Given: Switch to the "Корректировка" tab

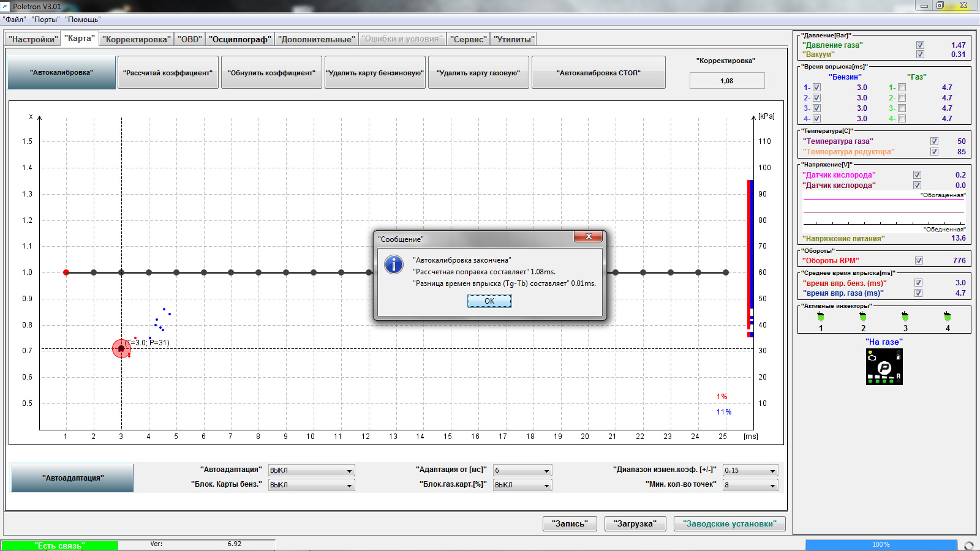Looking at the screenshot, I should pyautogui.click(x=137, y=39).
